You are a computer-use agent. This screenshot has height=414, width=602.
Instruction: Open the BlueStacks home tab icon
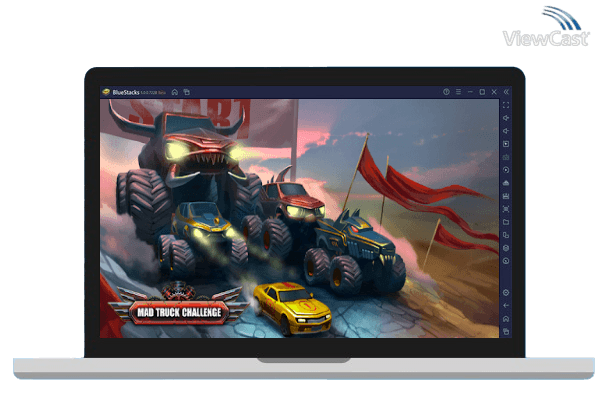(175, 92)
